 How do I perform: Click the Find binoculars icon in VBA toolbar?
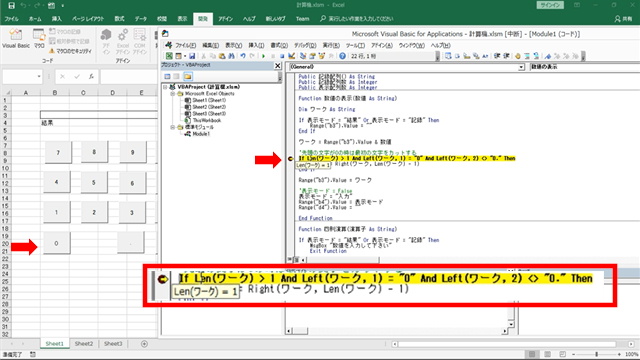click(x=231, y=56)
